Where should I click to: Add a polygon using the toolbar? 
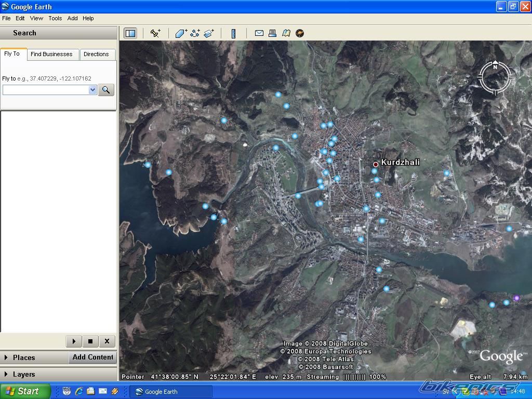tap(181, 33)
